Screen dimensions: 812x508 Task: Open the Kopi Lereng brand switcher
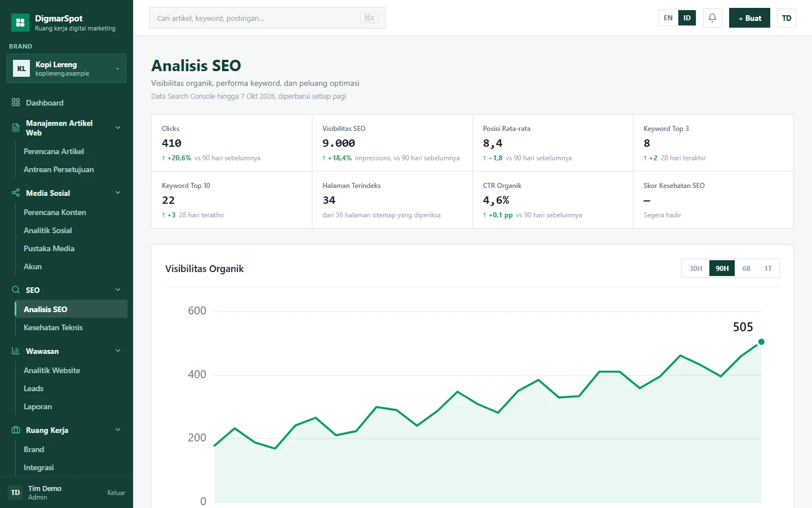point(67,68)
